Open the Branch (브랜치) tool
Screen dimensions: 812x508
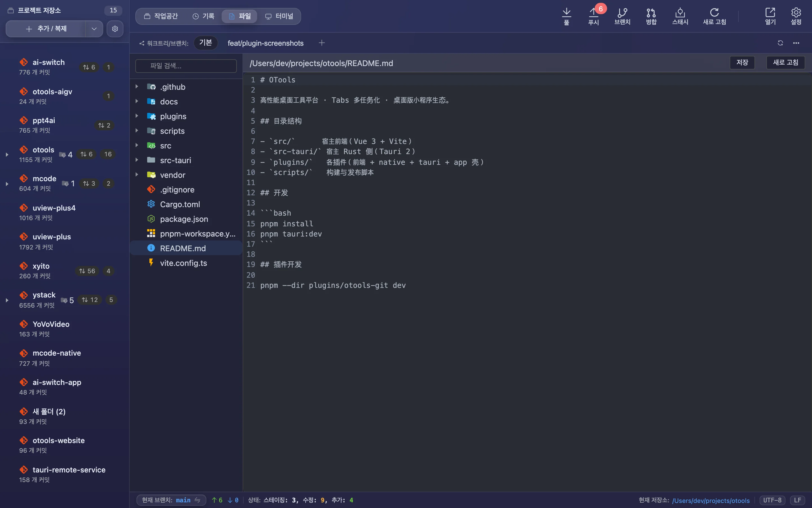(x=622, y=16)
